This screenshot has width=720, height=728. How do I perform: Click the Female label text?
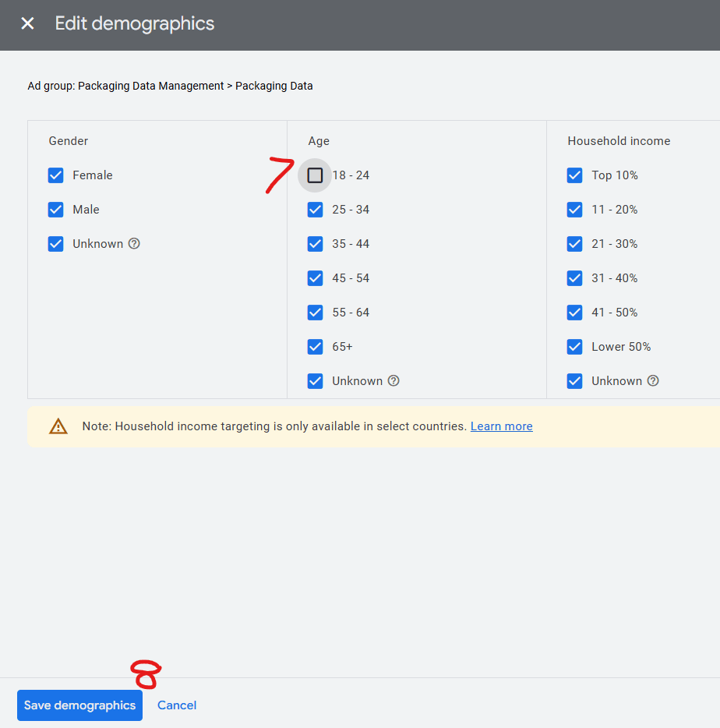pos(93,175)
